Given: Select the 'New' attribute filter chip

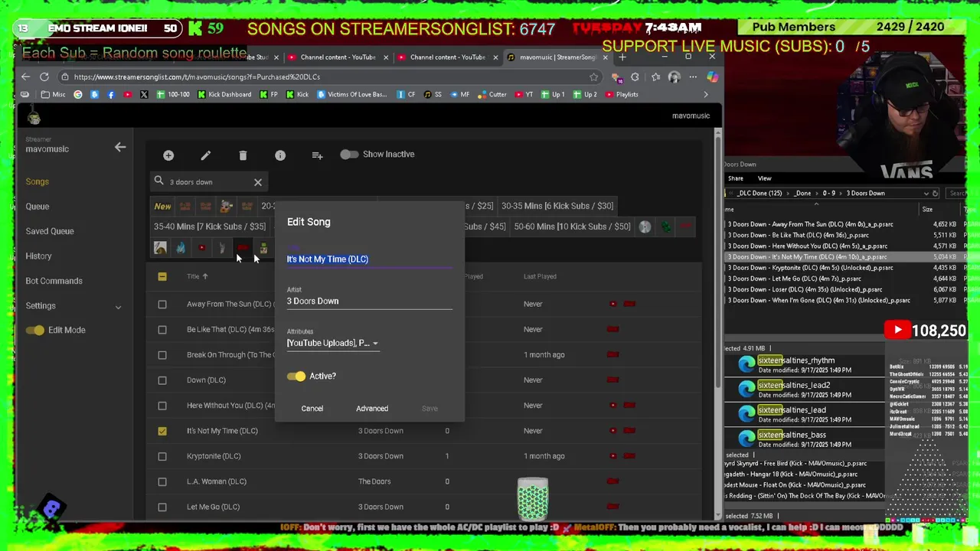Looking at the screenshot, I should click(x=162, y=206).
